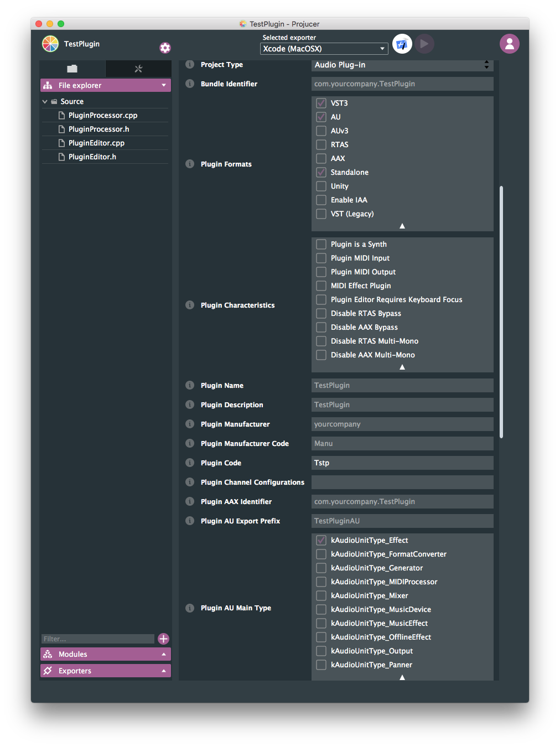Check Enable IAA
Viewport: 560px width, 747px height.
[321, 200]
